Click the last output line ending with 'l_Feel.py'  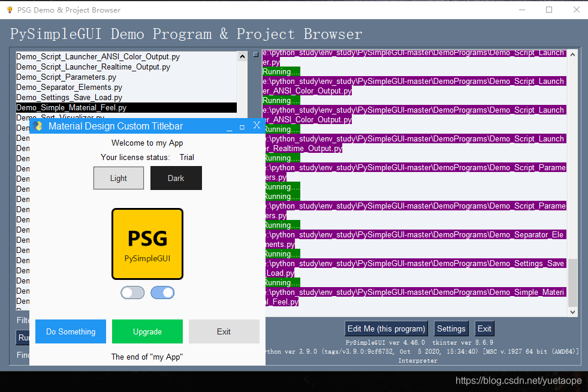282,301
